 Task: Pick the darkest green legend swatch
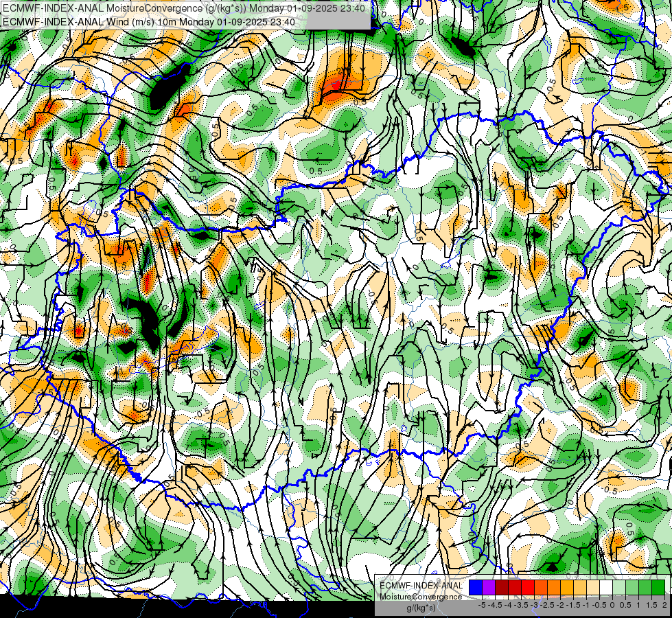coord(658,587)
